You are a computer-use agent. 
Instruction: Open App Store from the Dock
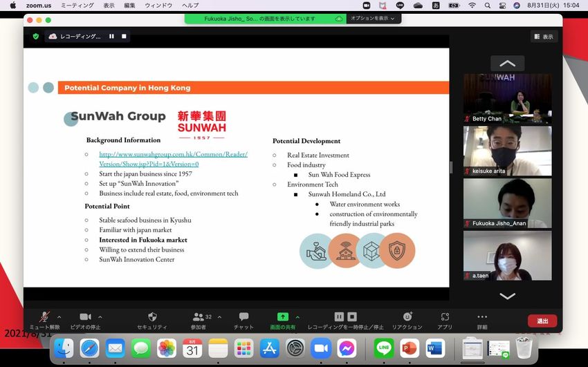270,348
